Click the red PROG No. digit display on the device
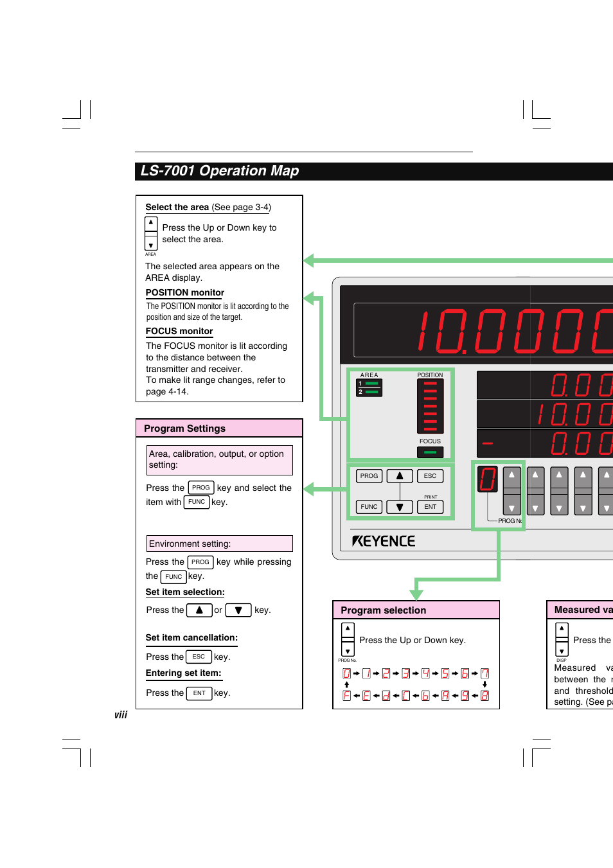The width and height of the screenshot is (613, 868). [488, 479]
